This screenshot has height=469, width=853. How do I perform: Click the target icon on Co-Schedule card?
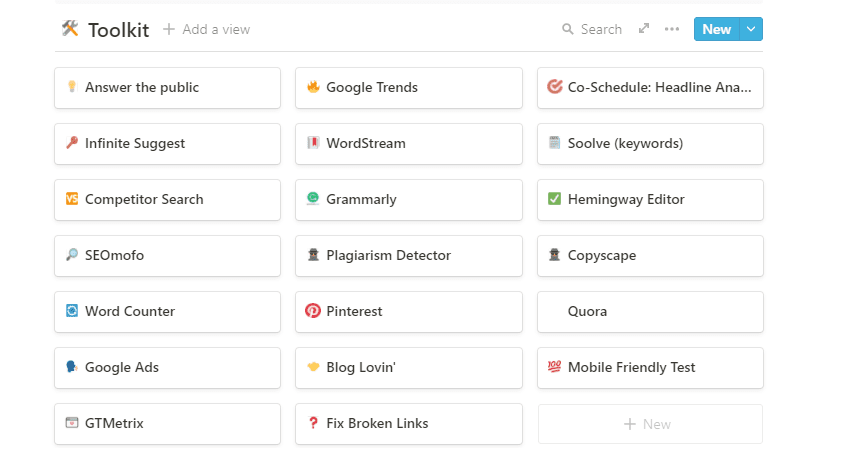tap(555, 87)
